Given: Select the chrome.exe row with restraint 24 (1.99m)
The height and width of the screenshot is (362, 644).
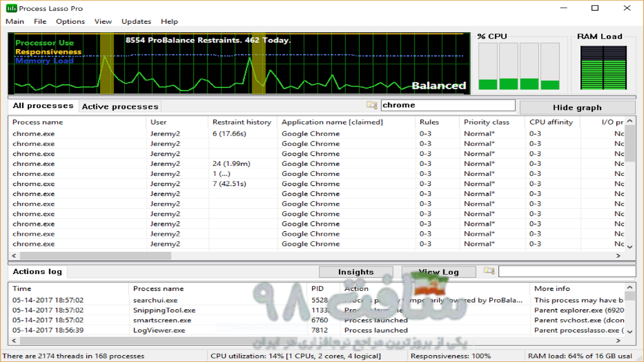Looking at the screenshot, I should coord(316,164).
